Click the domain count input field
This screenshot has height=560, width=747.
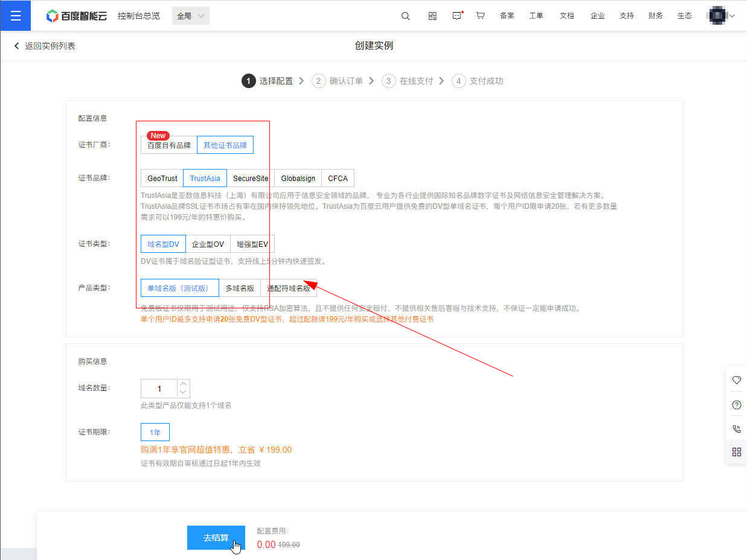159,389
